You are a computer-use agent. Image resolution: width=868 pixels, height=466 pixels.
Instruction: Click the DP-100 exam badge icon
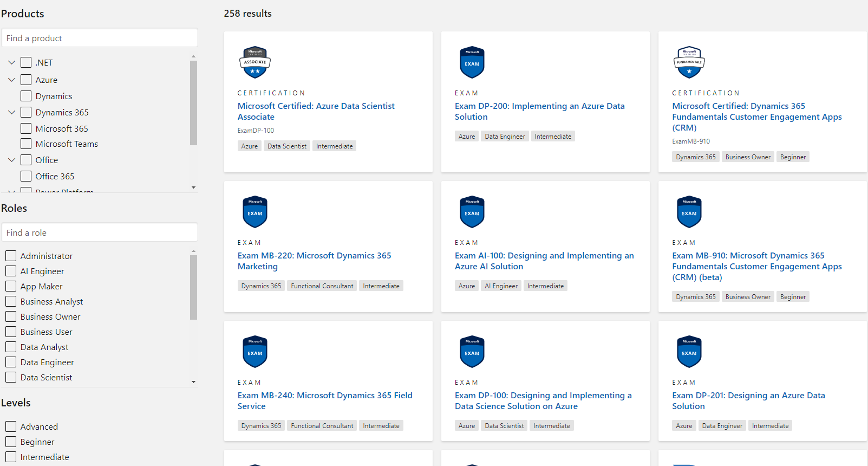click(x=472, y=352)
